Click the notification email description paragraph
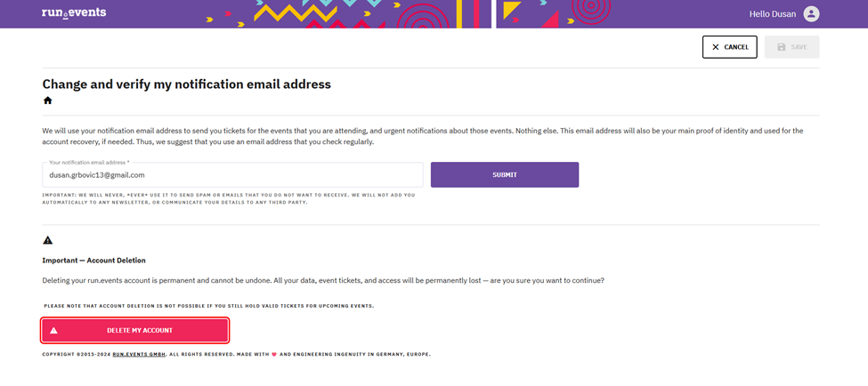Screen dimensions: 868x386 point(422,136)
